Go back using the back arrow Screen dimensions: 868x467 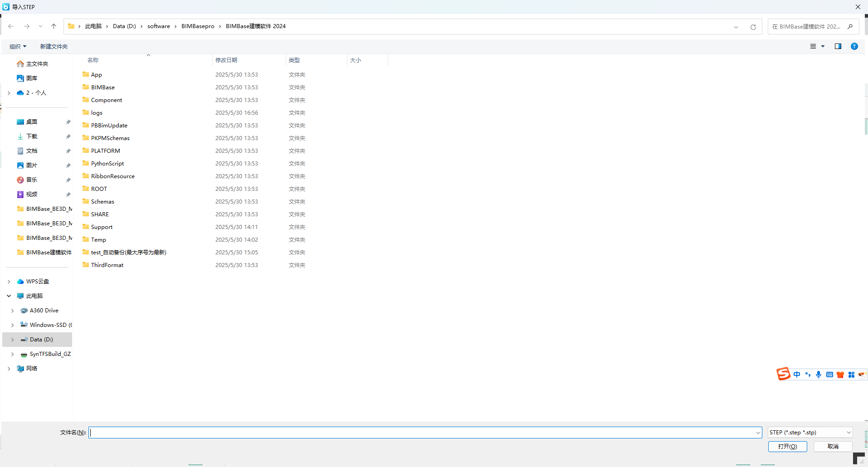pos(11,26)
